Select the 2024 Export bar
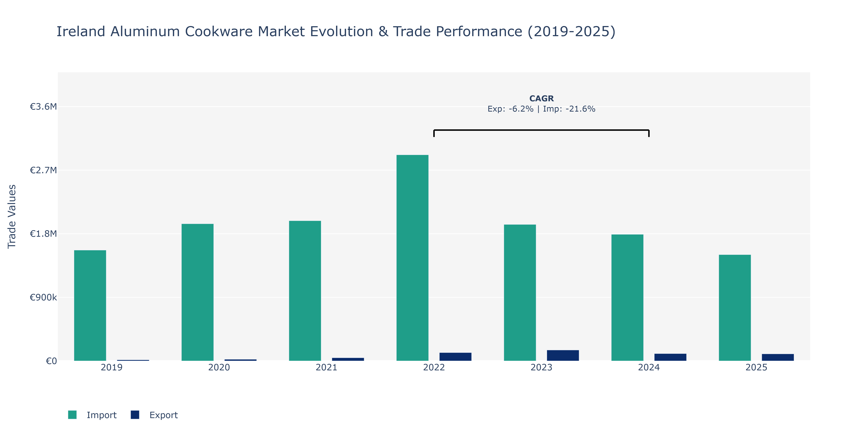Screen dimensions: 868x434 pos(670,357)
